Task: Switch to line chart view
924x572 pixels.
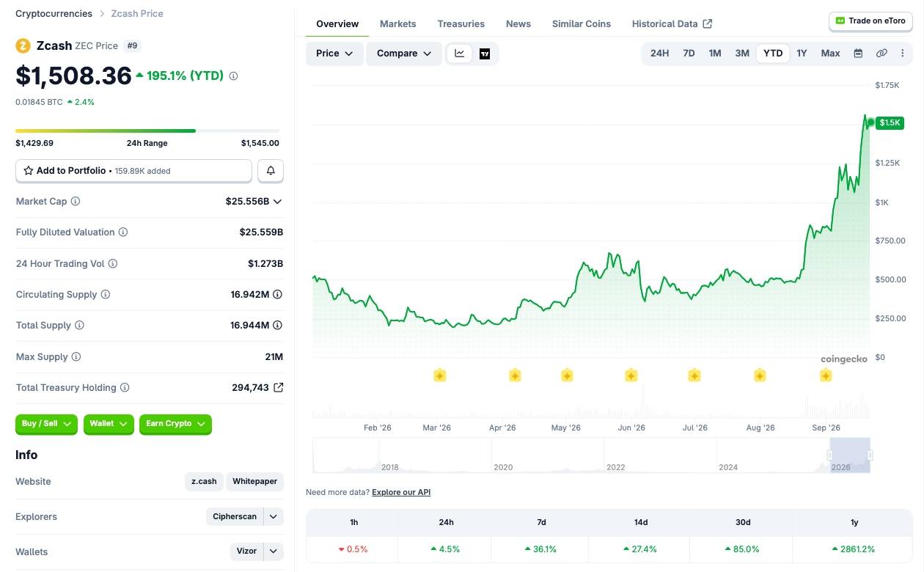Action: [460, 53]
